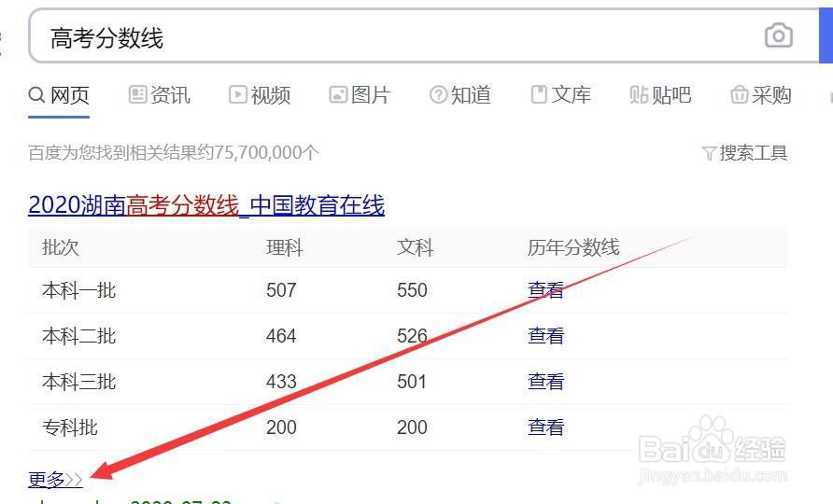Open the 知道 tab
The height and width of the screenshot is (504, 833).
(x=460, y=95)
